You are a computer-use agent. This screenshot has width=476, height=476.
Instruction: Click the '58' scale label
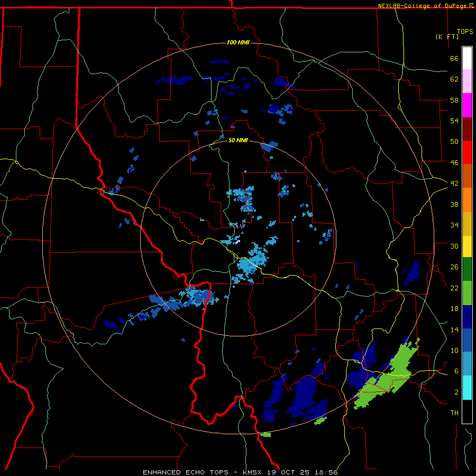pos(454,100)
